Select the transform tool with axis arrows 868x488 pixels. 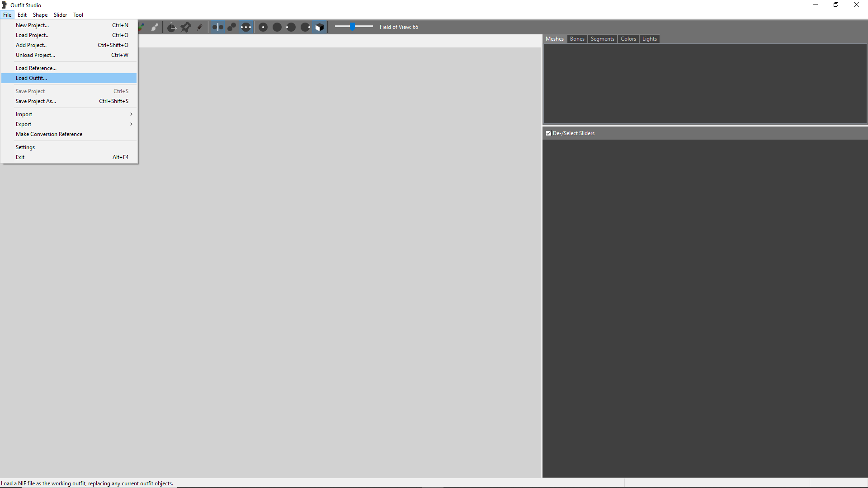coord(172,27)
